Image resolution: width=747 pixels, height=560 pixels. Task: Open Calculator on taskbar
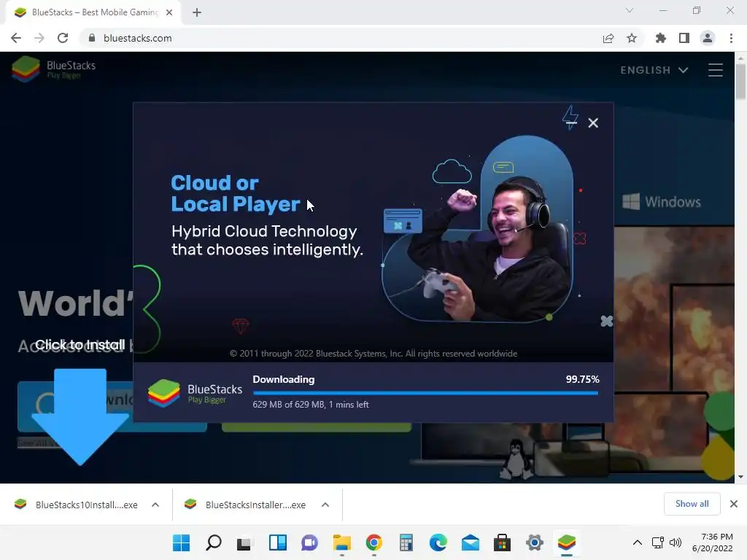[406, 542]
